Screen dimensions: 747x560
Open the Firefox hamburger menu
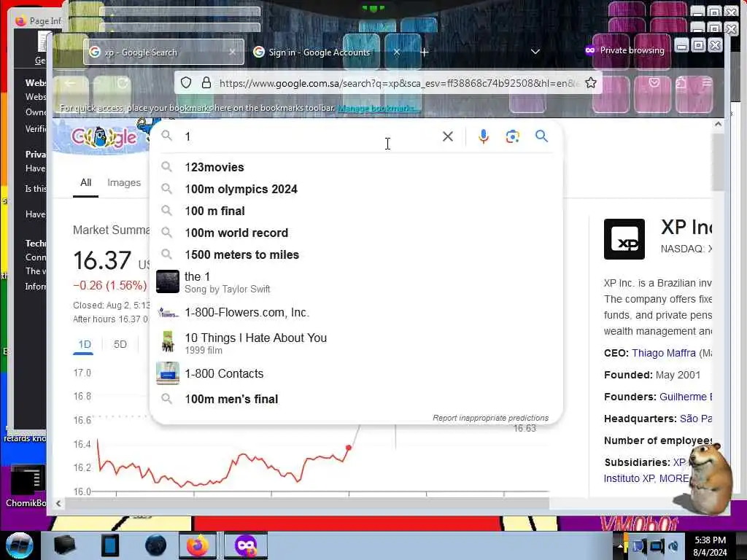(x=706, y=83)
